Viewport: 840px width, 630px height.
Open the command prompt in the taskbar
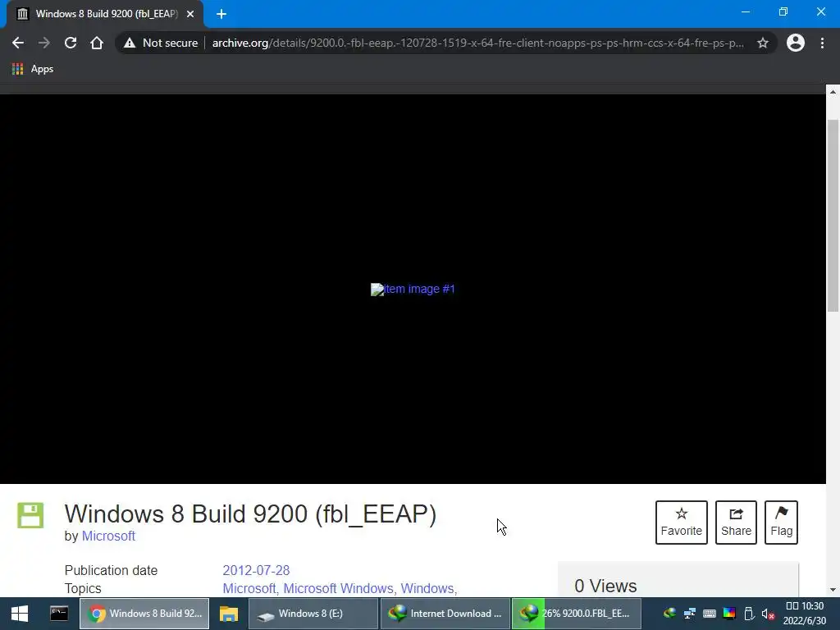(x=59, y=614)
